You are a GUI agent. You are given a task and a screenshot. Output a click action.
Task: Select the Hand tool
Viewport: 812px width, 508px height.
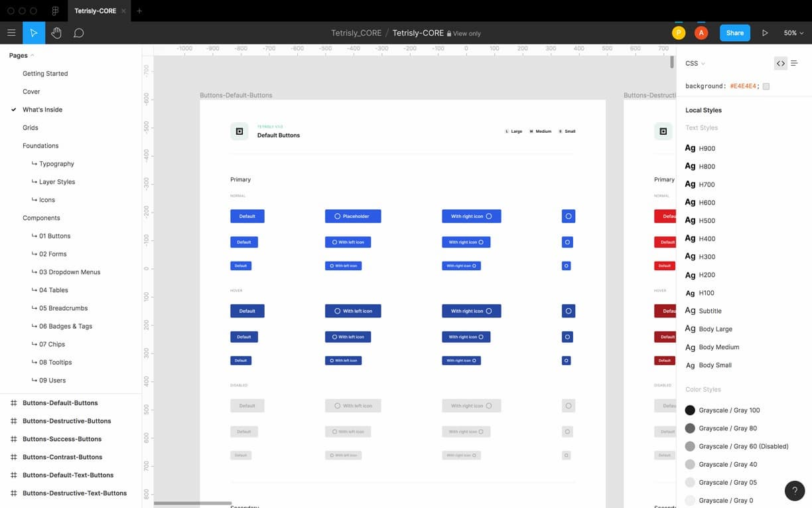pos(56,33)
